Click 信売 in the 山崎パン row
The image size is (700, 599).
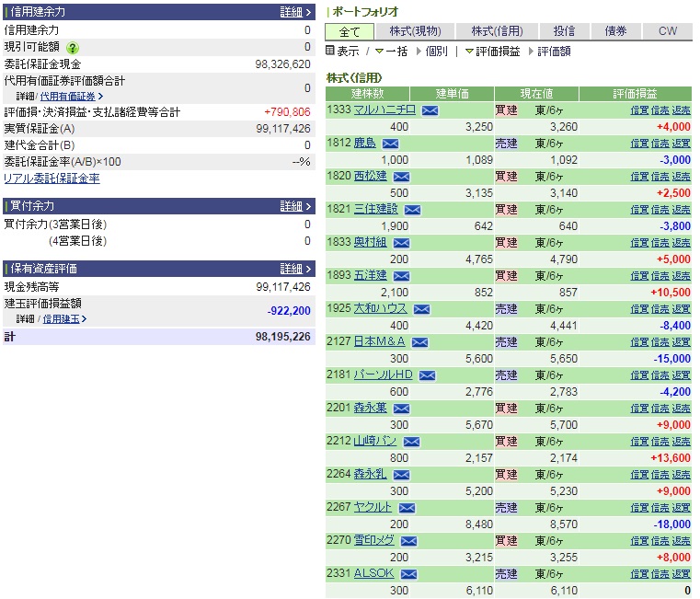660,442
